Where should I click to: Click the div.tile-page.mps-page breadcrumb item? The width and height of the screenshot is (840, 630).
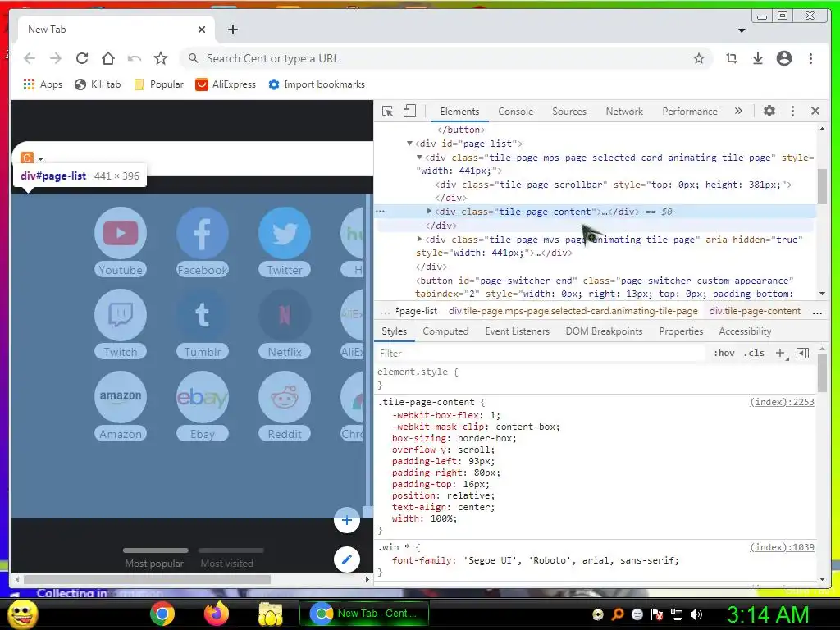573,311
